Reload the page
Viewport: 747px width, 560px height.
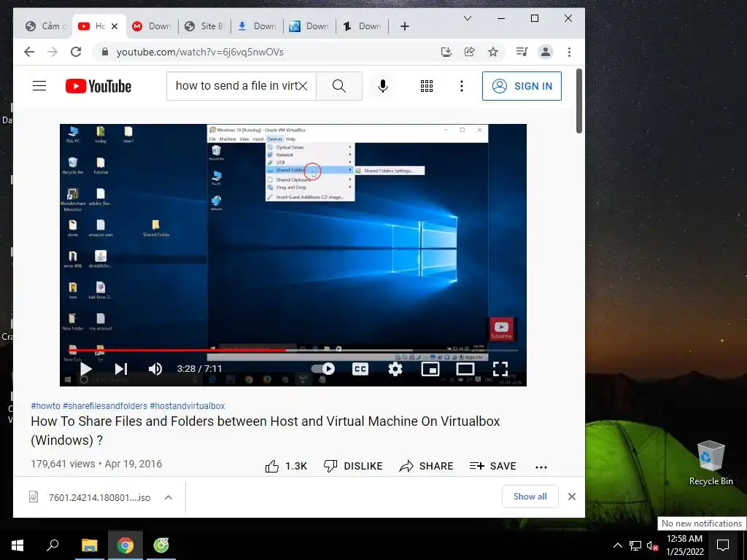point(76,52)
